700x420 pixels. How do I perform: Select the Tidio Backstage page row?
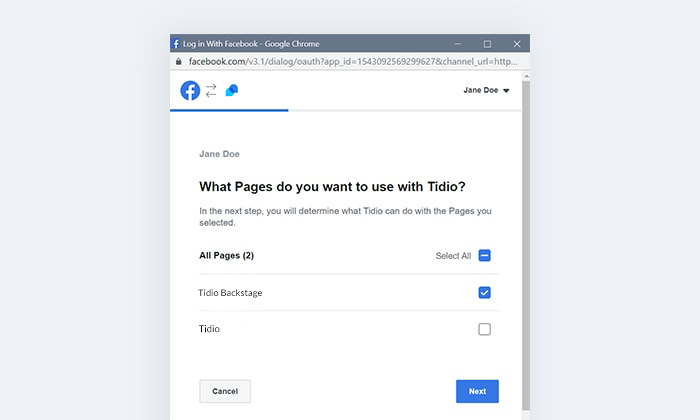pos(349,292)
